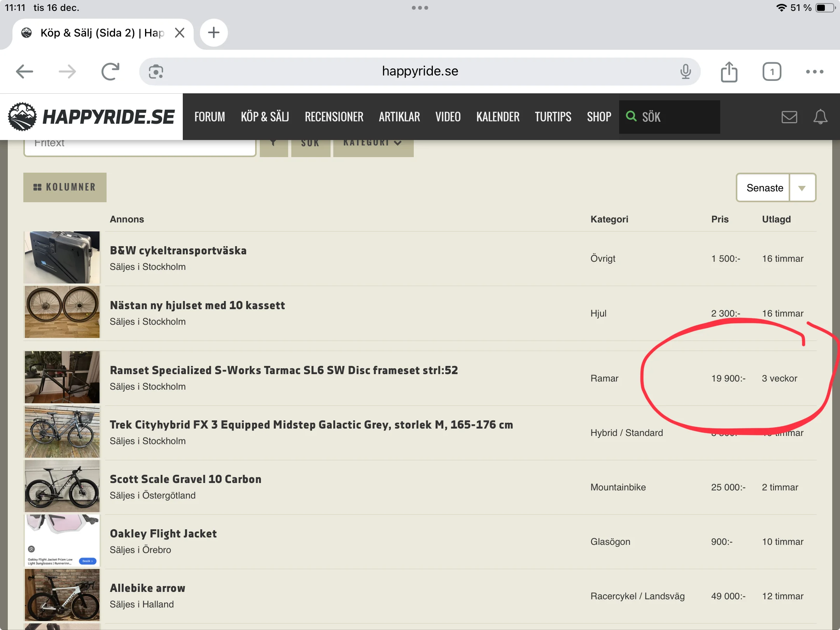
Task: Reload the happyride.se page
Action: (x=110, y=72)
